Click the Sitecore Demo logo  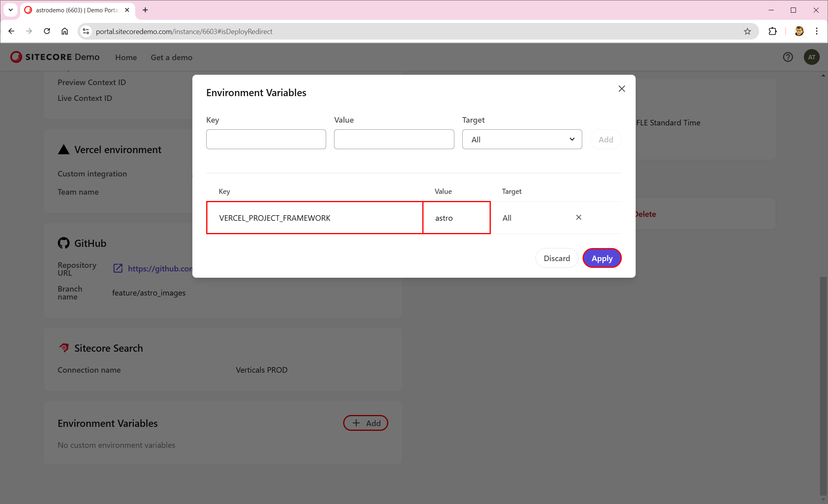point(55,57)
